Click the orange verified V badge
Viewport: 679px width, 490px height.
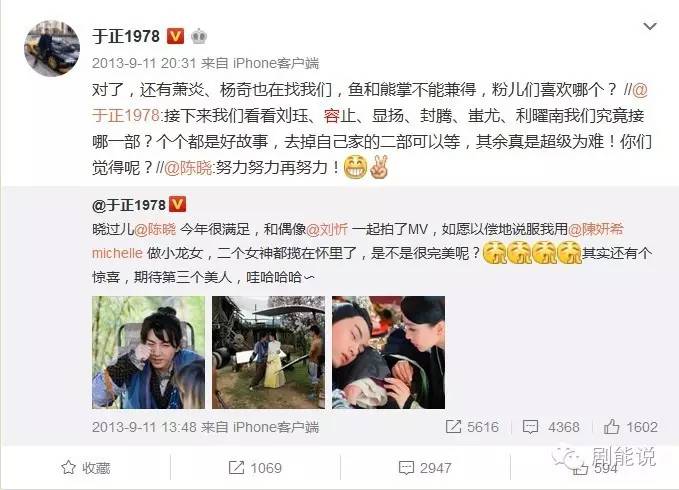[x=175, y=36]
